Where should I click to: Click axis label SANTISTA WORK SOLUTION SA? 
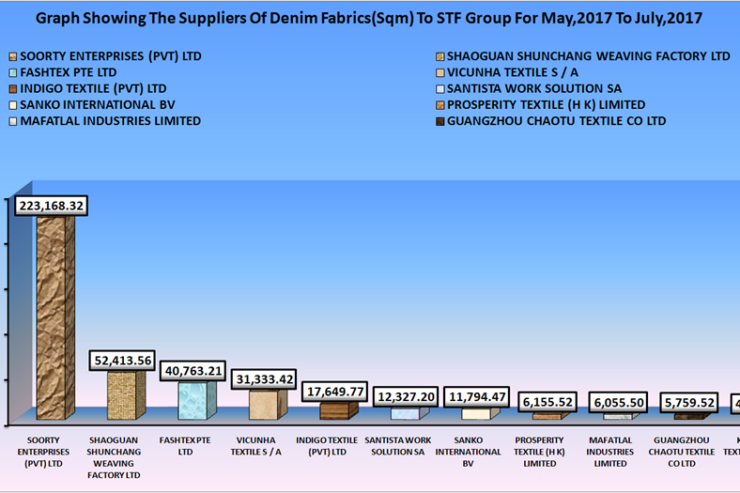click(x=398, y=446)
